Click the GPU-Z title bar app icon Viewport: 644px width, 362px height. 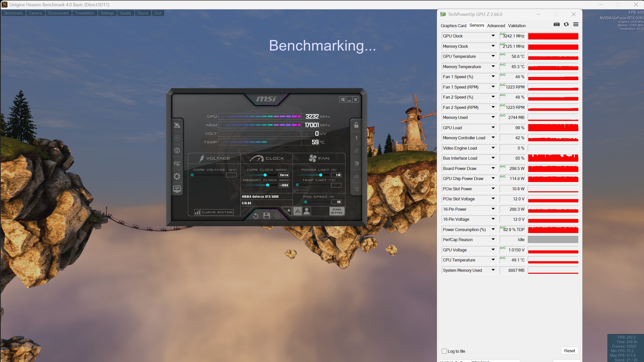tap(443, 14)
